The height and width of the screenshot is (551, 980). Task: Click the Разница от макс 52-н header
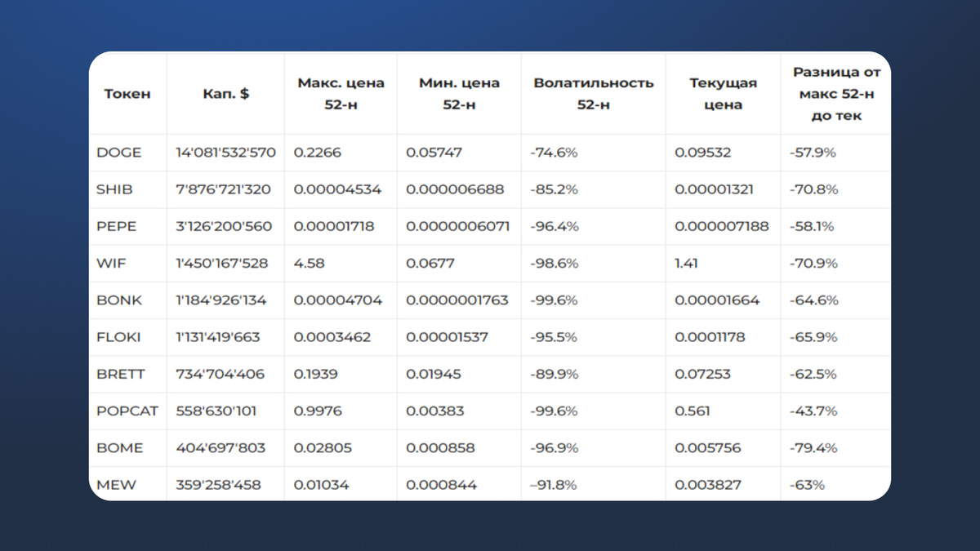click(836, 94)
